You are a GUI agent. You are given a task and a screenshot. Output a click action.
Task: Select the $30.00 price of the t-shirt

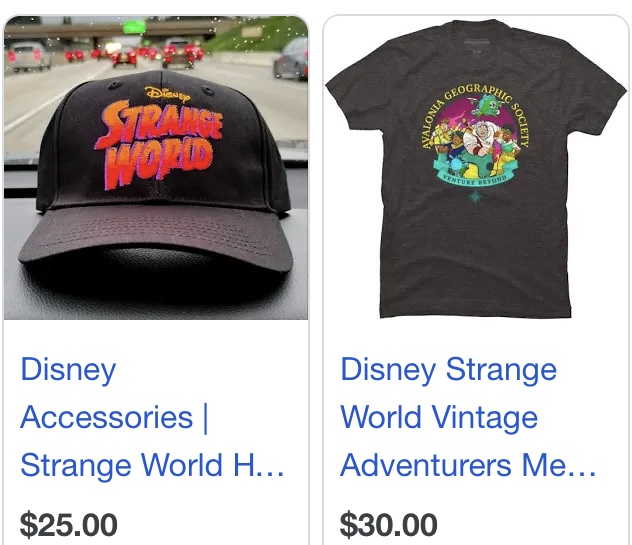pos(389,524)
